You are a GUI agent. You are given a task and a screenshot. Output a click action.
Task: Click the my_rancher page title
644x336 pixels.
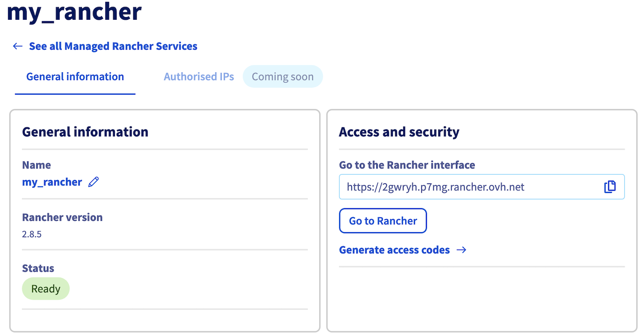(74, 11)
